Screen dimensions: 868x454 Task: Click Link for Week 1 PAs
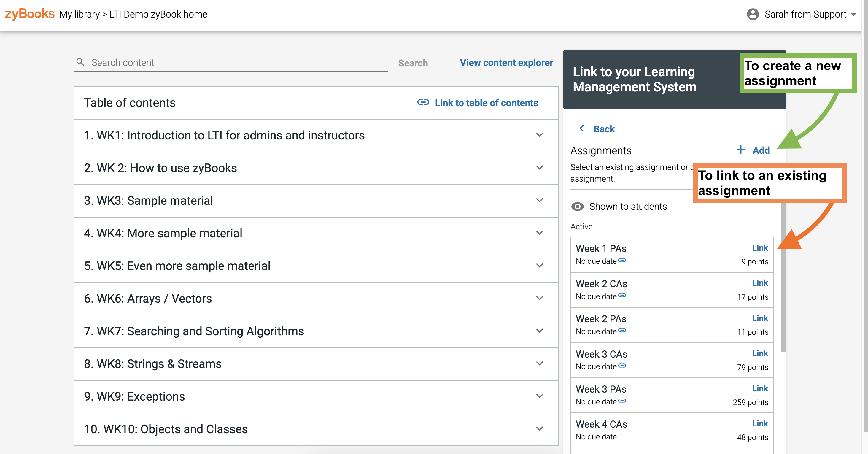[x=760, y=248]
